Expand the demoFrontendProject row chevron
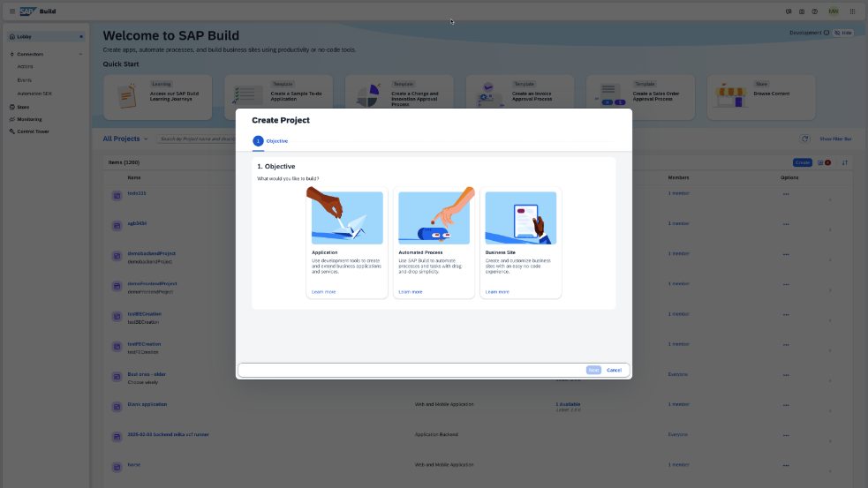Image resolution: width=868 pixels, height=488 pixels. (x=830, y=290)
